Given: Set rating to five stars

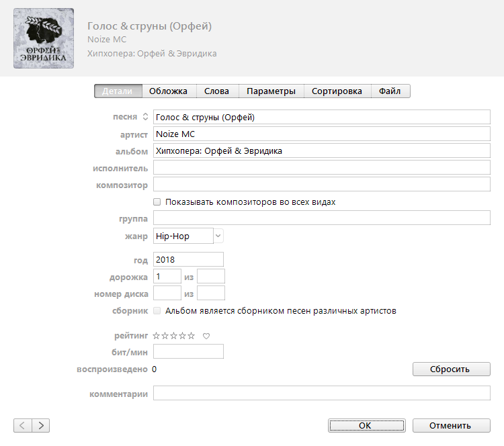Looking at the screenshot, I should (192, 336).
